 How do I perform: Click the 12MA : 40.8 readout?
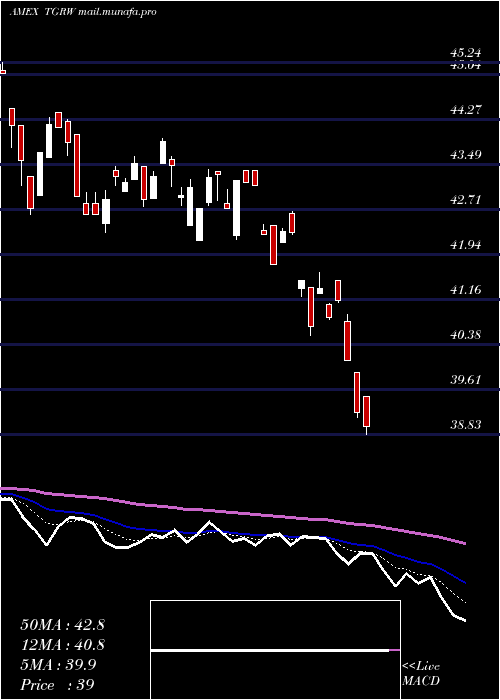point(62,645)
